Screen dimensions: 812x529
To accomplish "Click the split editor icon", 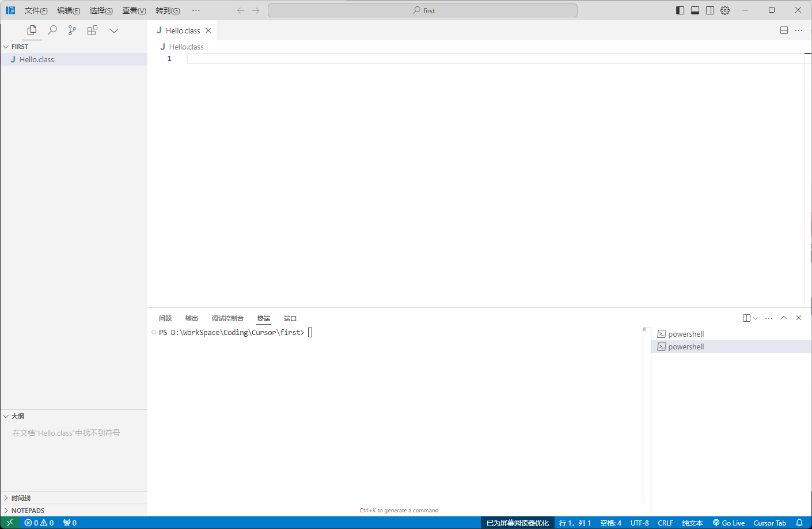I will pyautogui.click(x=784, y=31).
